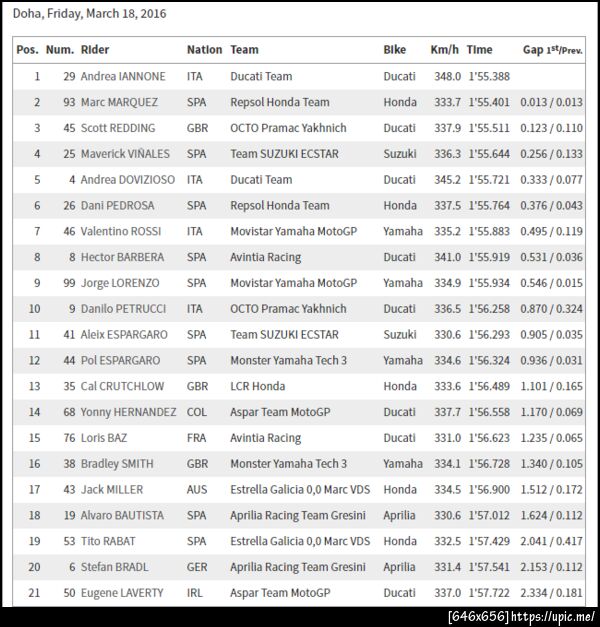
Task: Click the Km/h column header
Action: 445,49
